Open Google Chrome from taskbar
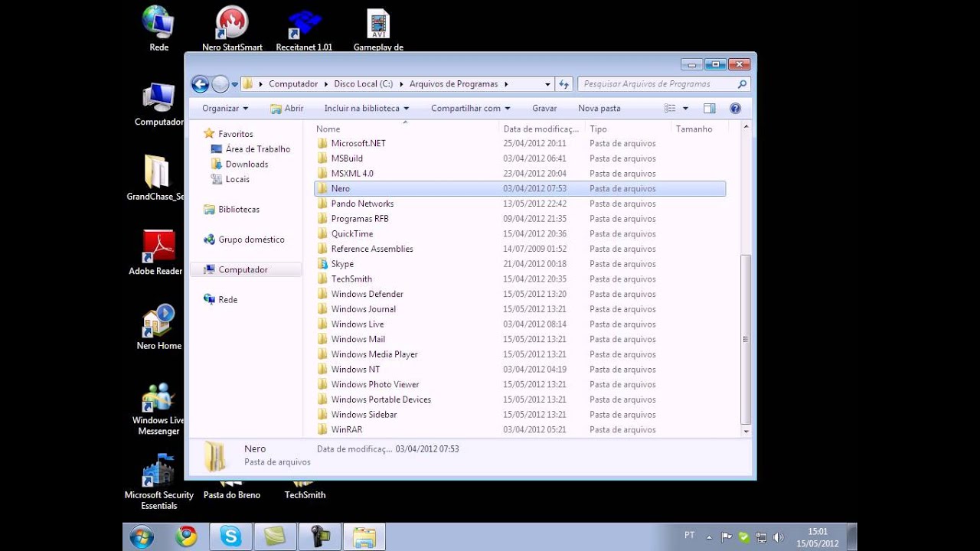This screenshot has height=551, width=980. 186,537
